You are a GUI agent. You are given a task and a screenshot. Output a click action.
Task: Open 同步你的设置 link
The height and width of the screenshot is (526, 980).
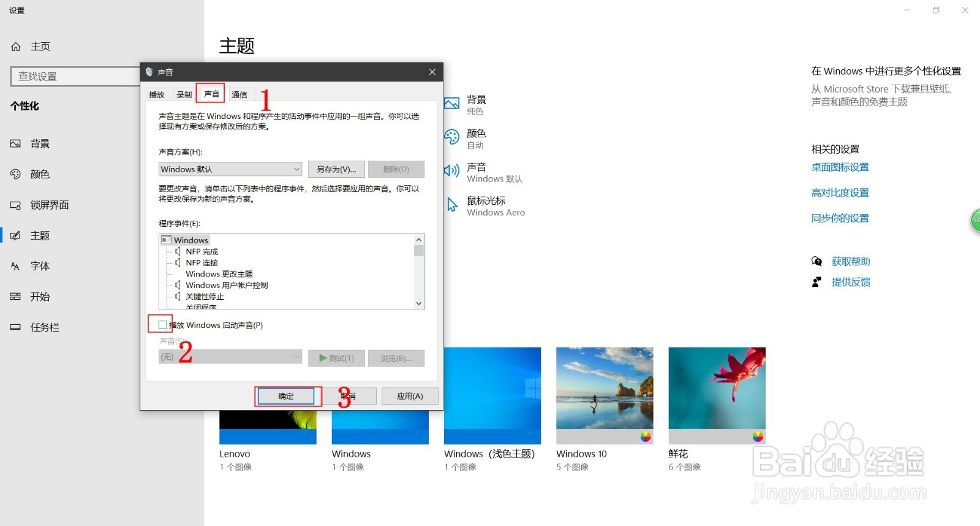click(x=840, y=218)
